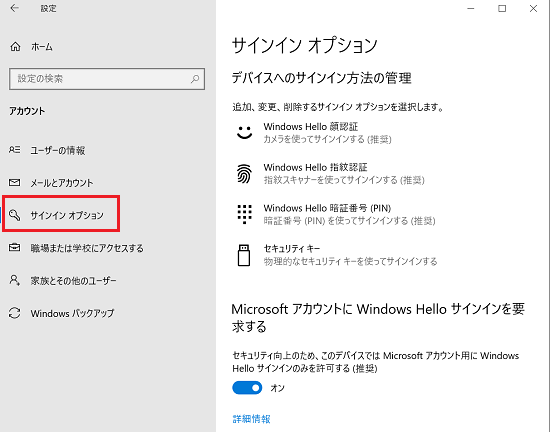Screen dimensions: 550x432
Task: Click the メールとアカウント envelope icon
Action: tap(14, 182)
